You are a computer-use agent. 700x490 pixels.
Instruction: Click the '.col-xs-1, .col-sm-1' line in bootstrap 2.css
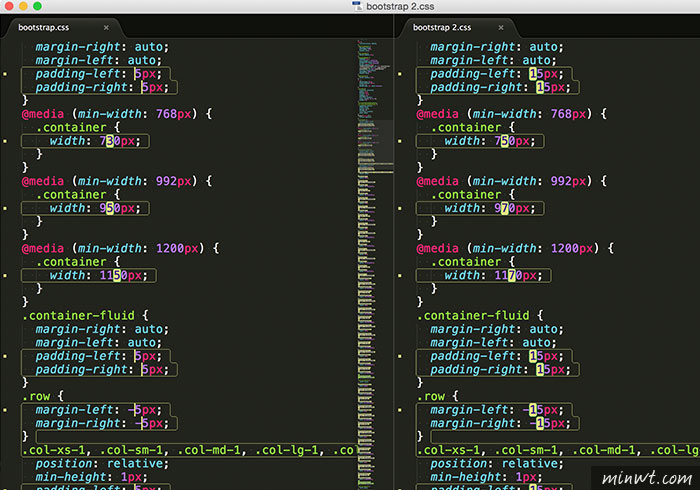click(558, 450)
